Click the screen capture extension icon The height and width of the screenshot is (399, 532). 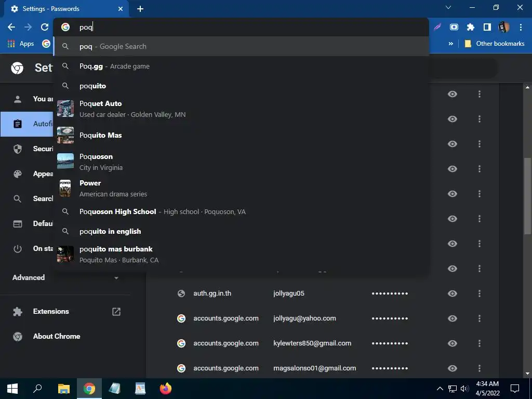click(x=454, y=27)
